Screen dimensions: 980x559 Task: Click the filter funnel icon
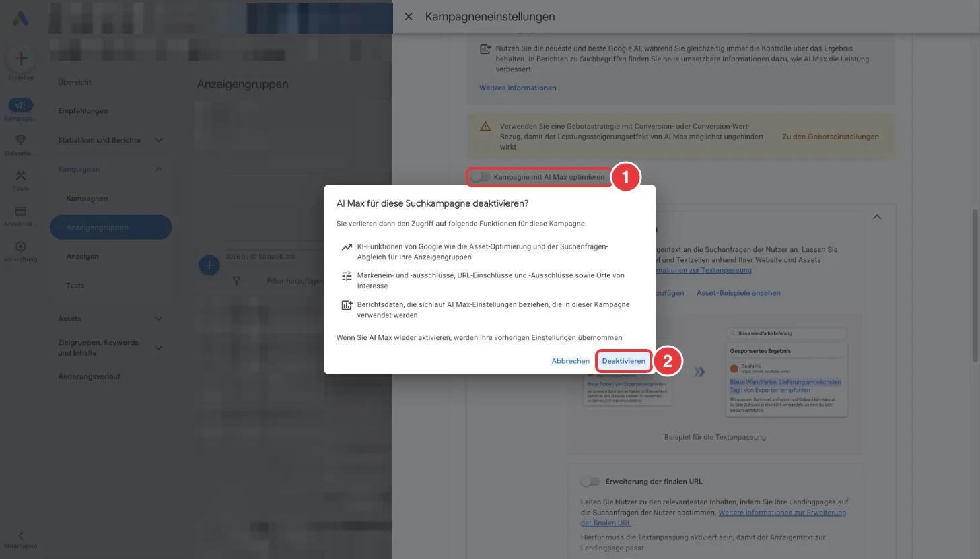236,281
